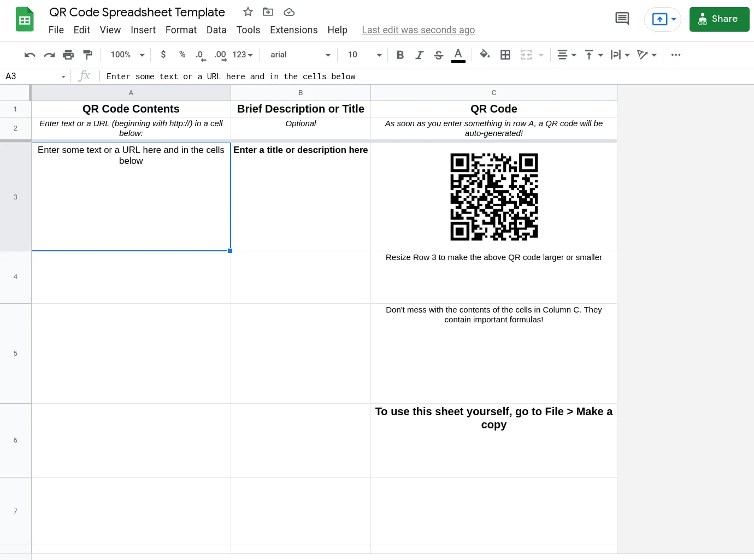Toggle strikethrough formatting
This screenshot has height=560, width=754.
point(439,55)
